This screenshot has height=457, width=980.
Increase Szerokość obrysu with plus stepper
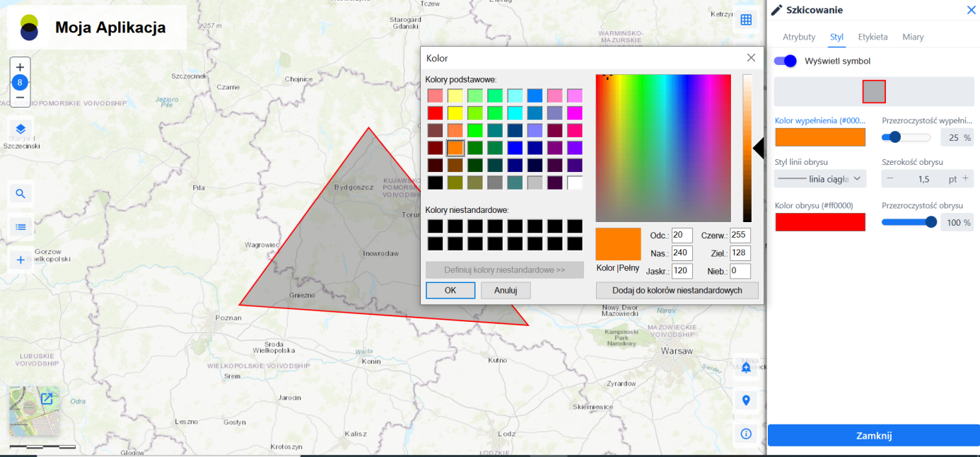click(965, 179)
